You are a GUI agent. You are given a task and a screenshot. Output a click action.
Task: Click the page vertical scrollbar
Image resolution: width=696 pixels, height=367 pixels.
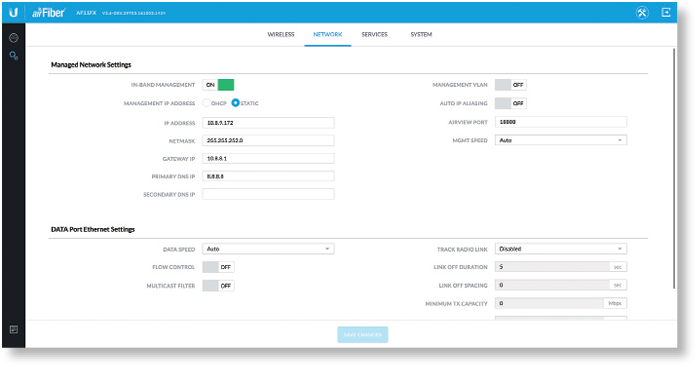coord(674,169)
